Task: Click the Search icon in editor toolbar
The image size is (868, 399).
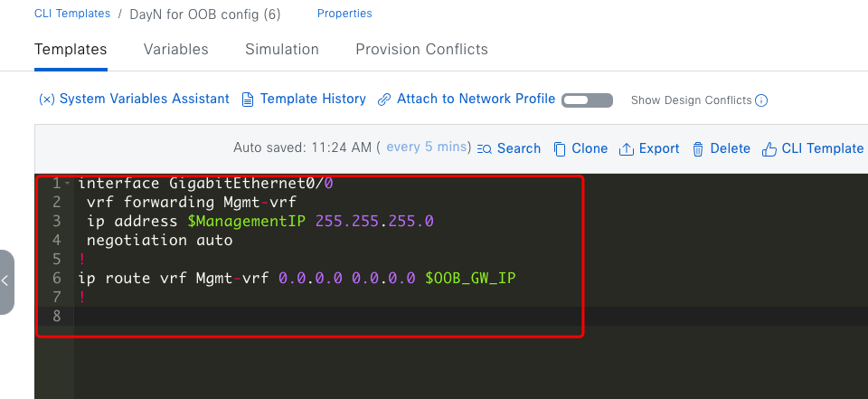Action: (x=484, y=148)
